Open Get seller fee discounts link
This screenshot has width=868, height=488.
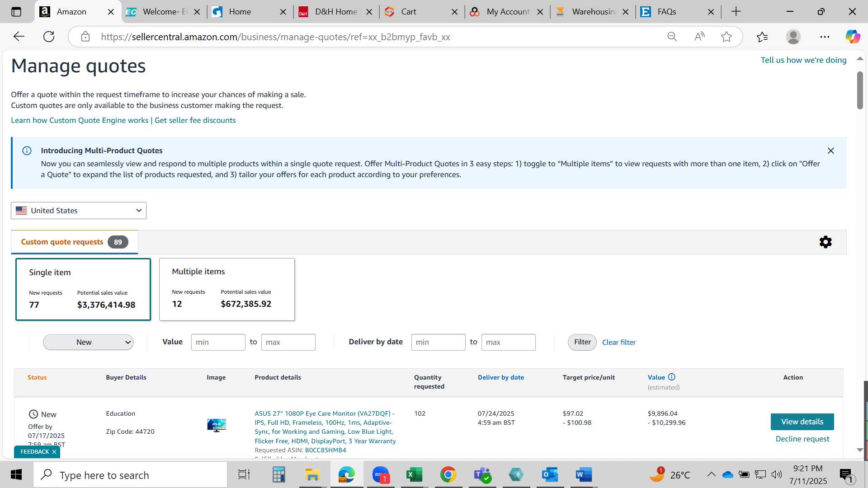tap(195, 120)
